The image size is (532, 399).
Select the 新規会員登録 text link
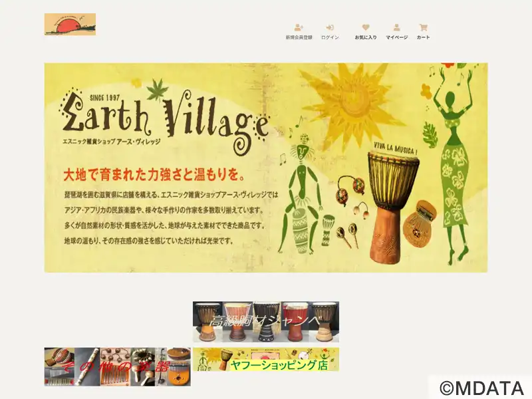[x=299, y=37]
